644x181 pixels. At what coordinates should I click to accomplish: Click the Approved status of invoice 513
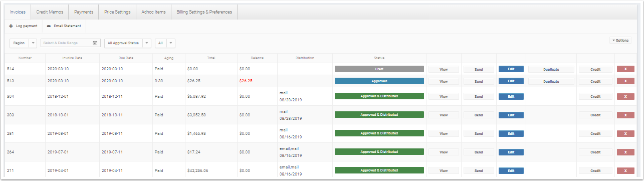[x=379, y=81]
